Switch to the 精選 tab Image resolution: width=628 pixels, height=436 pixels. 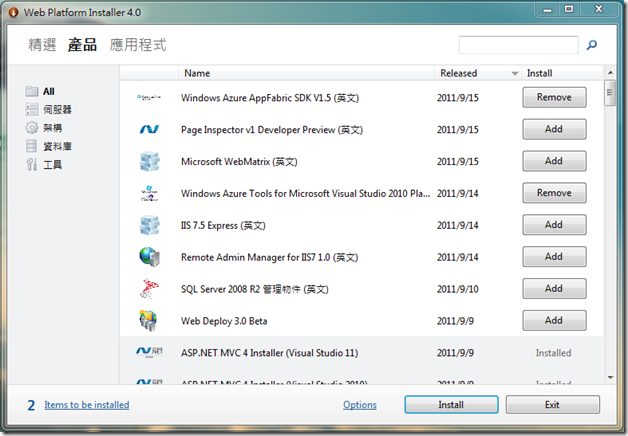click(42, 45)
